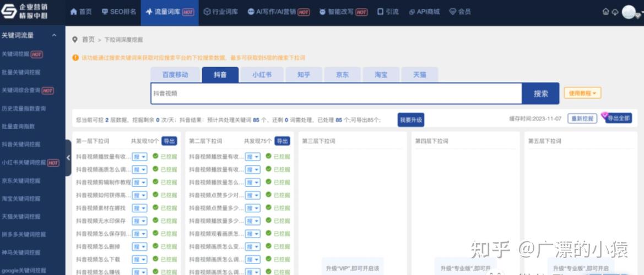This screenshot has height=275, width=644.
Task: Open 小红书关键词挖掘 in the sidebar
Action: (x=24, y=162)
